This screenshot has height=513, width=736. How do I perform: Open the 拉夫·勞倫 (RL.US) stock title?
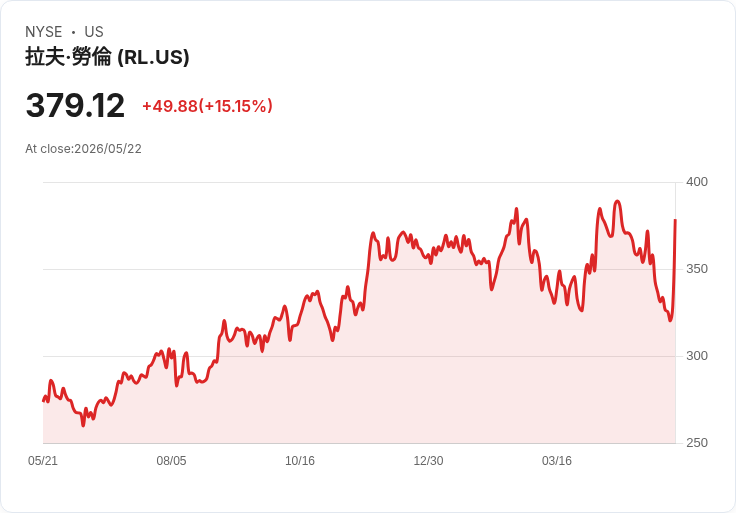[107, 57]
